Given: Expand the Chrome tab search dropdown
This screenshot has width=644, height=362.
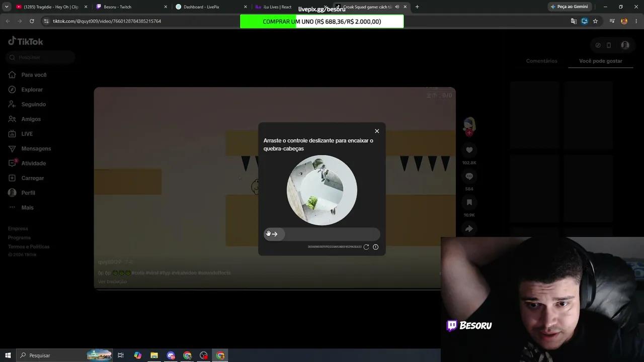Looking at the screenshot, I should [x=7, y=7].
